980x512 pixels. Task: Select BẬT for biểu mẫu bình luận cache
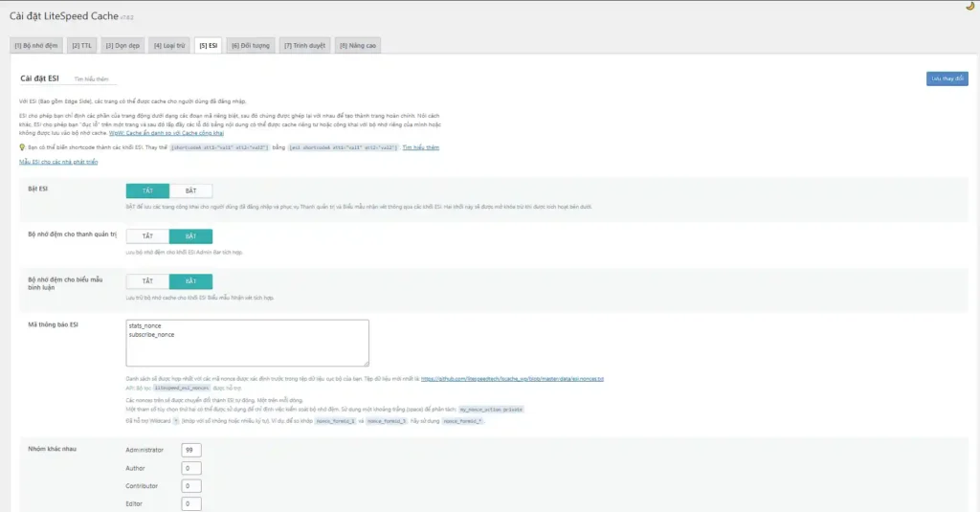190,281
